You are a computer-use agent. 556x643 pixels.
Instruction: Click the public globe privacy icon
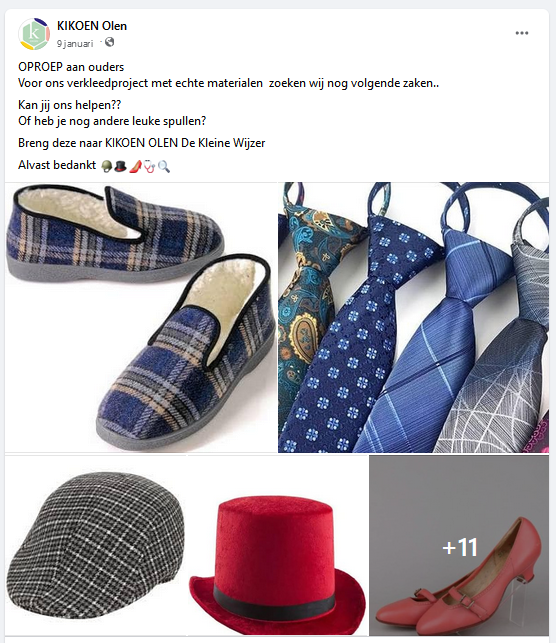click(x=109, y=42)
